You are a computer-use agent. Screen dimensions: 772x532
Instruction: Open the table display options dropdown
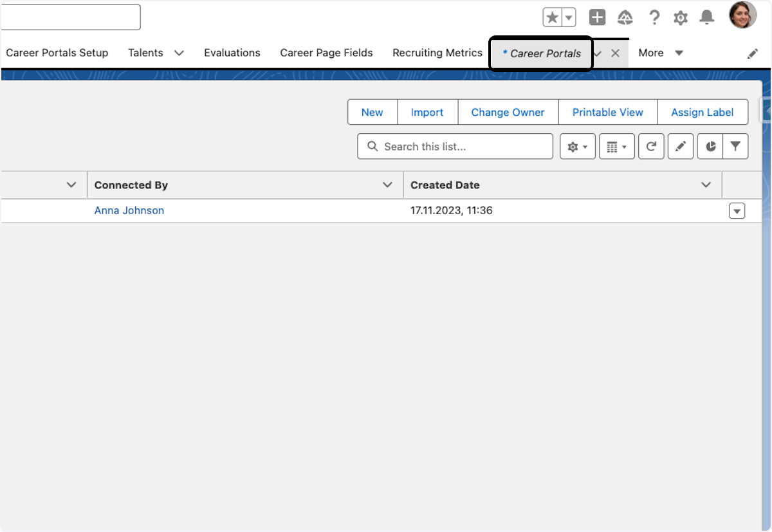616,147
